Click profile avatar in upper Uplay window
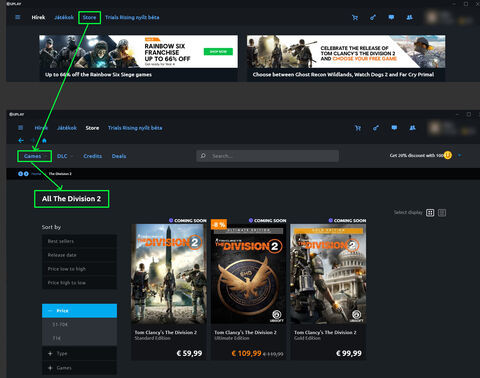480x378 pixels. [432, 17]
